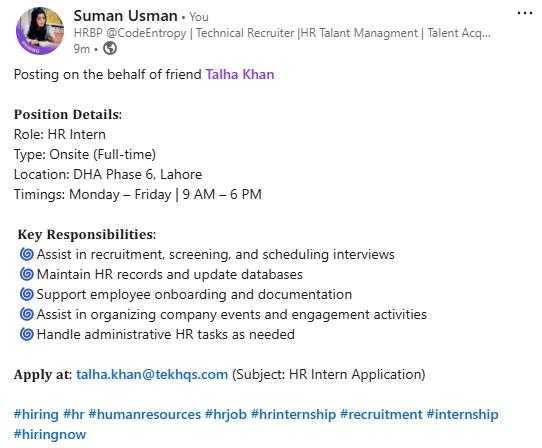Viewport: 542px width, 448px height.
Task: Open the #hiringnow hashtag
Action: [50, 435]
